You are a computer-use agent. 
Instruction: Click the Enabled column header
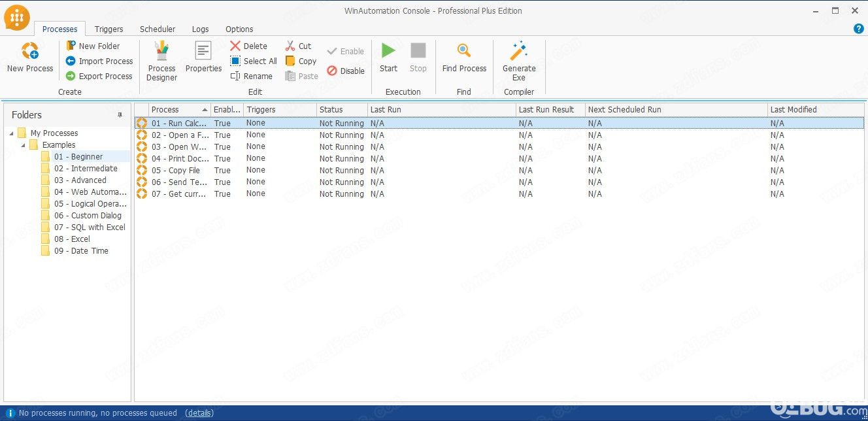pyautogui.click(x=227, y=109)
